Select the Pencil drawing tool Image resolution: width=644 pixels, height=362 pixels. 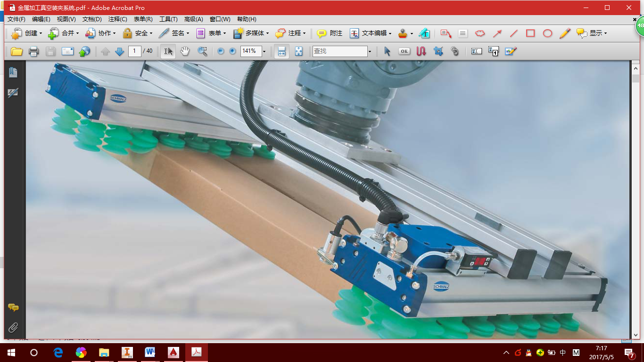565,33
